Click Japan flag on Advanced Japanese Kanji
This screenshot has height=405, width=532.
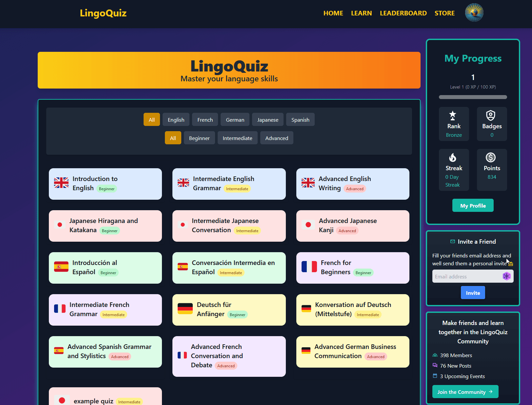(308, 225)
